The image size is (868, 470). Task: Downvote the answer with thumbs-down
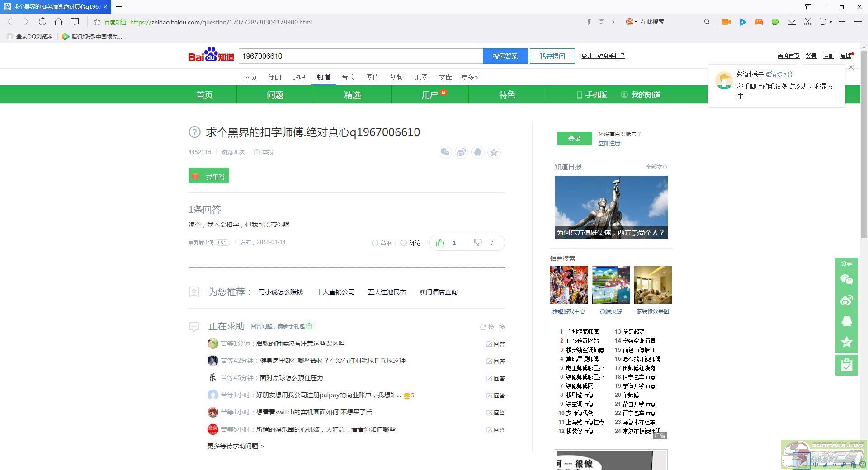(477, 243)
